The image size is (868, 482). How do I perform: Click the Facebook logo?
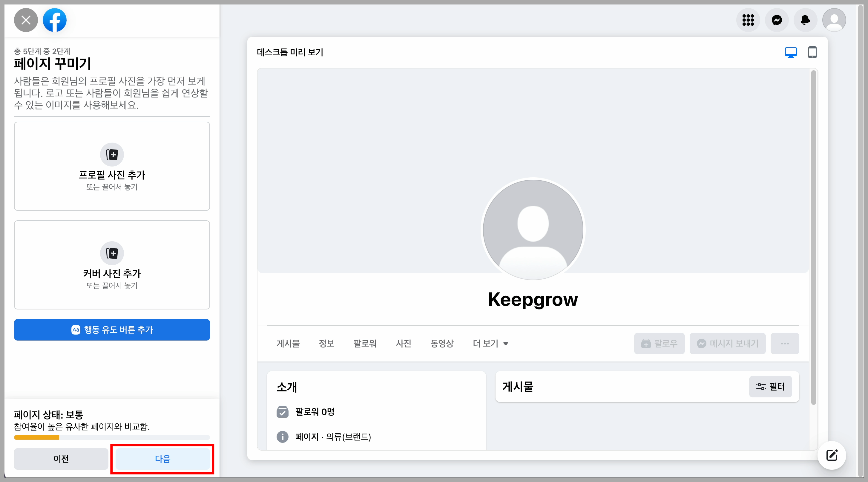[x=55, y=20]
